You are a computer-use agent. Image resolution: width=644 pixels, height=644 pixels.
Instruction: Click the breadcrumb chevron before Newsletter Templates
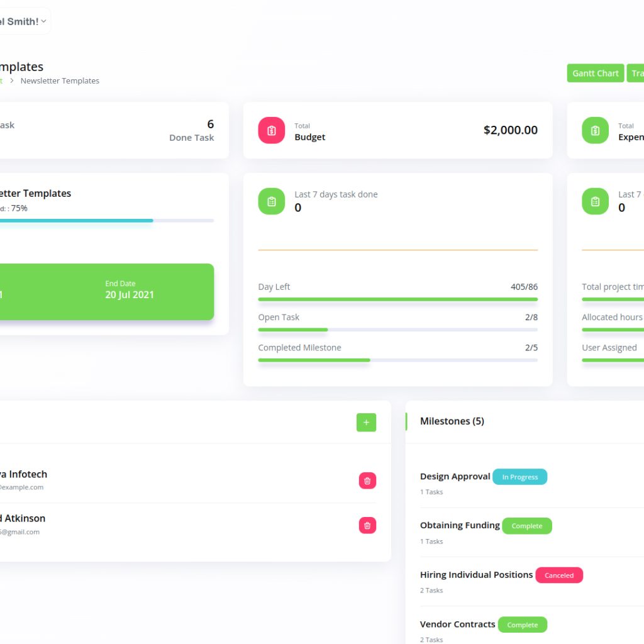(11, 81)
